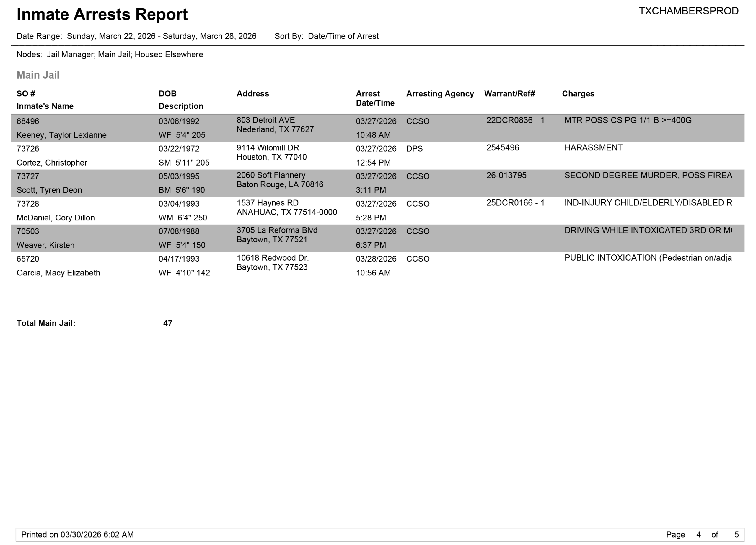Select inmate name Weaver, Kirsten
756x545 pixels.
click(x=45, y=245)
